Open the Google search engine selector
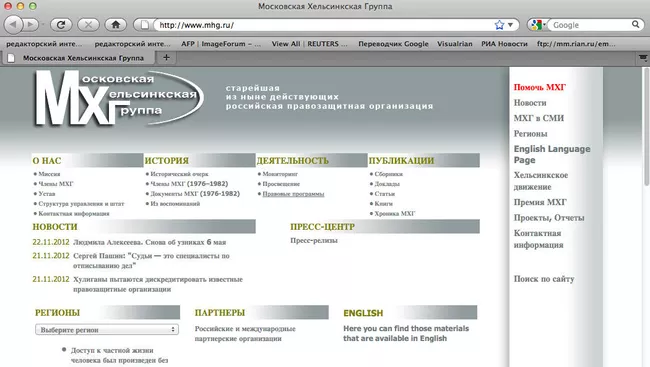Viewport: 650px width, 367px height. 538,25
